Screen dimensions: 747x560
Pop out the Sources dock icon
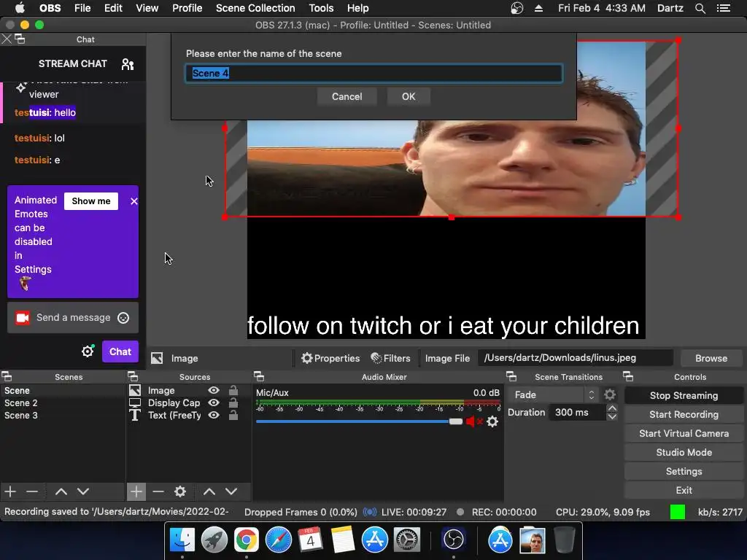[x=133, y=376]
